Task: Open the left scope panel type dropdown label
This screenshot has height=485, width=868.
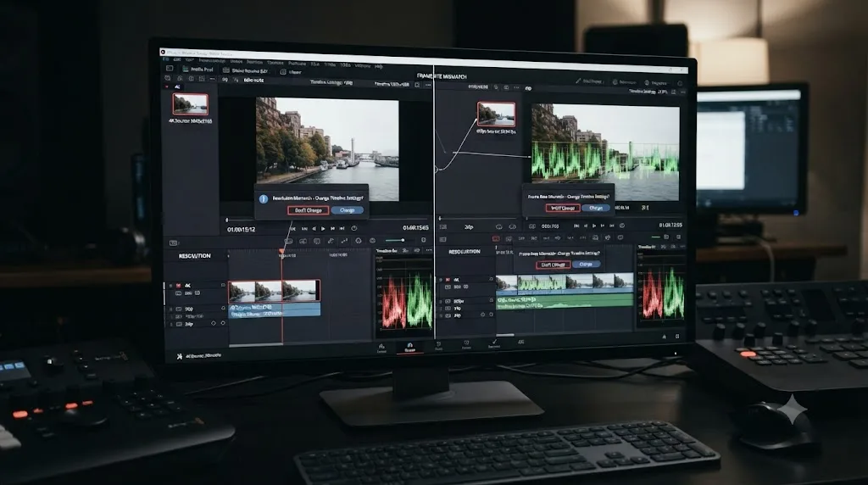Action: click(x=387, y=251)
